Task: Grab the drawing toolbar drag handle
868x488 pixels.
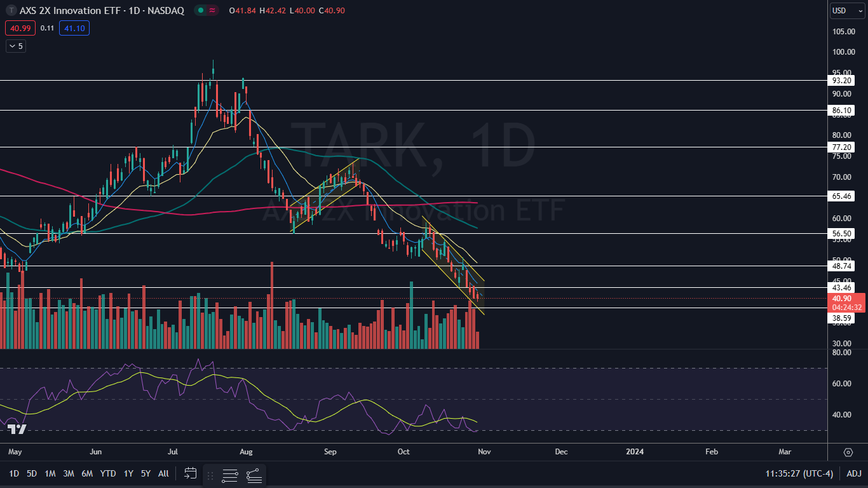Action: (210, 475)
